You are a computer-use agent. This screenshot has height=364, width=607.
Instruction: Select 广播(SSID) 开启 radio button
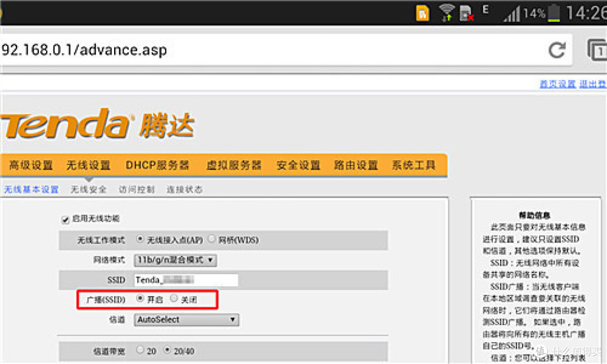pyautogui.click(x=140, y=299)
